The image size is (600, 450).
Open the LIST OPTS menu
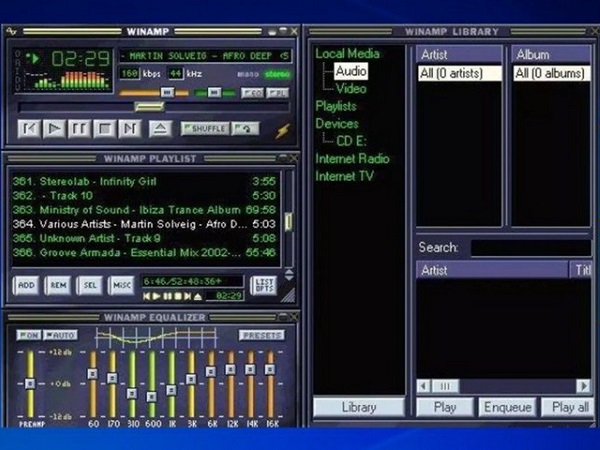coord(264,285)
